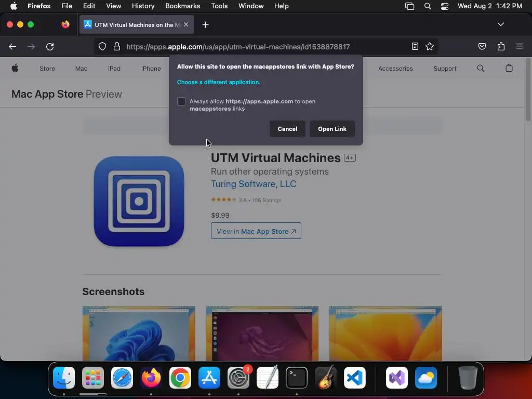This screenshot has height=399, width=532.
Task: Open the Apple site search magnifier
Action: click(x=481, y=68)
